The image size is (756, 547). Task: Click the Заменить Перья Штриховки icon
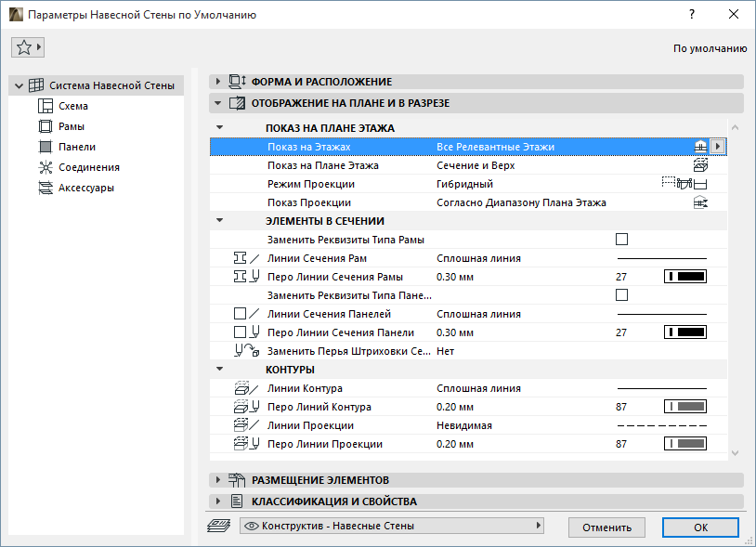pos(246,351)
